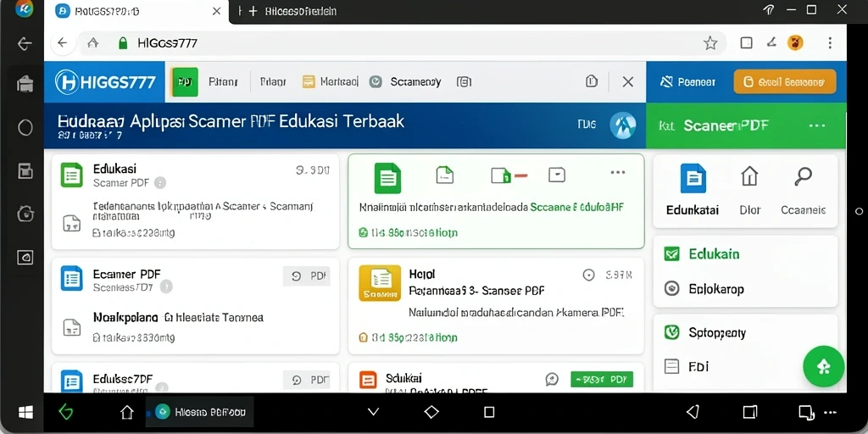The height and width of the screenshot is (434, 868).
Task: Select the Ccaaneis search tab
Action: [804, 190]
